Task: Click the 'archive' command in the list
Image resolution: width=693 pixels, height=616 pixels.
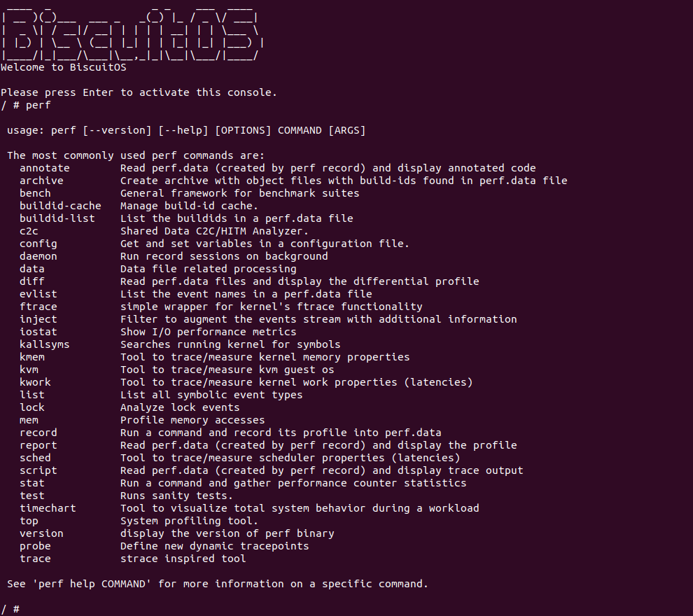Action: tap(41, 181)
